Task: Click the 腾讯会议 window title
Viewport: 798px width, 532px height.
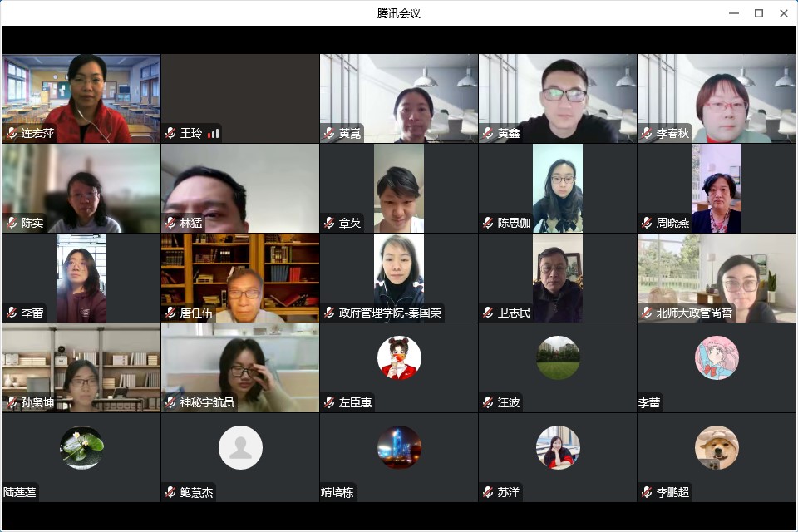Action: click(399, 13)
